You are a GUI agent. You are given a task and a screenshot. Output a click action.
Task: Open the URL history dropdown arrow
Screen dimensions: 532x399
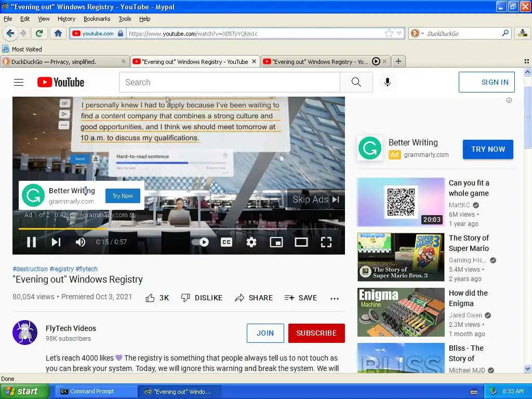[x=400, y=34]
